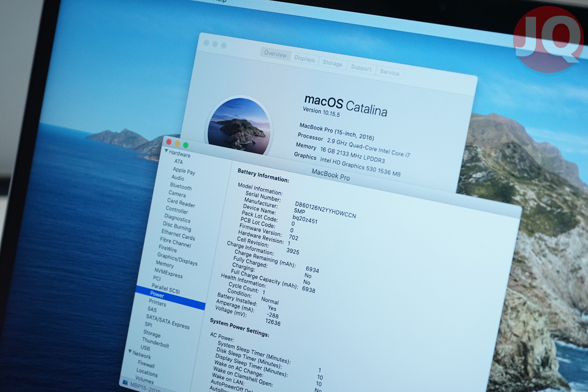The width and height of the screenshot is (588, 392).
Task: Click the 'AC Power:' label
Action: click(x=222, y=337)
